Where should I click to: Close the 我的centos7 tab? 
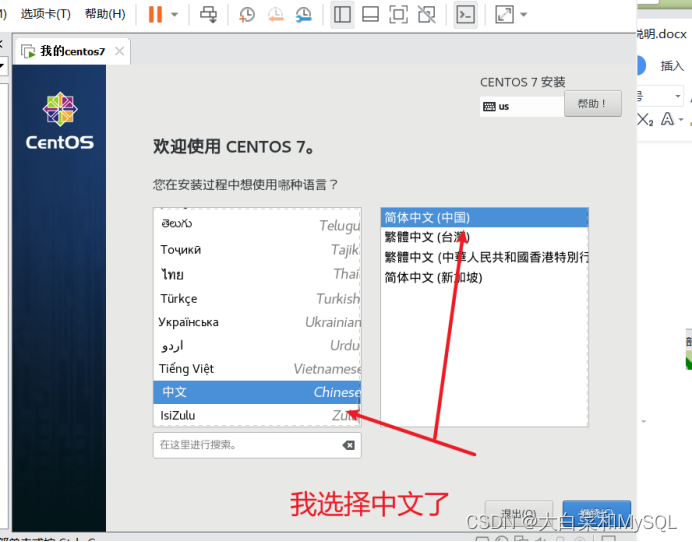[x=119, y=51]
